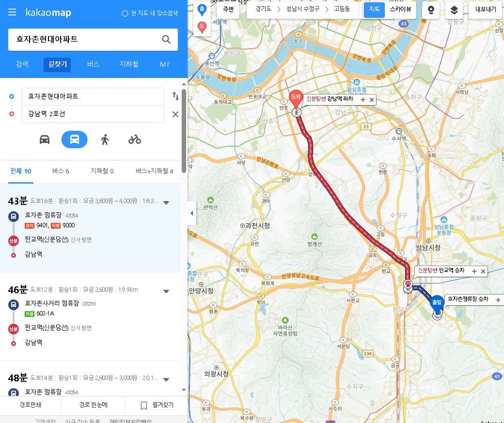This screenshot has width=504, height=423.
Task: Open the 지하철 top menu tab
Action: (x=129, y=64)
